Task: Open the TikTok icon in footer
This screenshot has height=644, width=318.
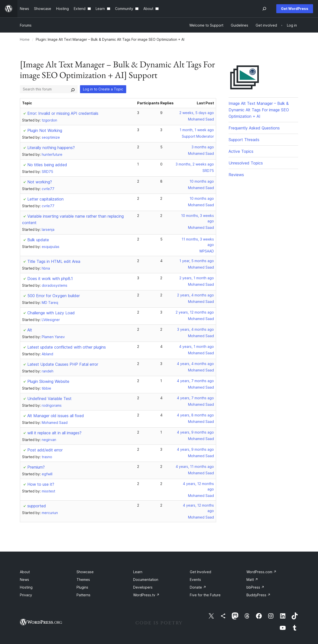Action: click(x=294, y=616)
